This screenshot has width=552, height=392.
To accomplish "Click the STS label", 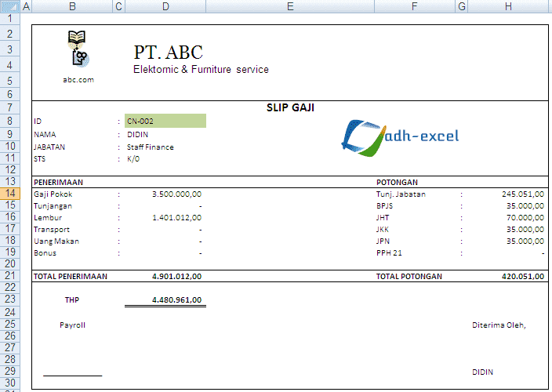I will 39,159.
